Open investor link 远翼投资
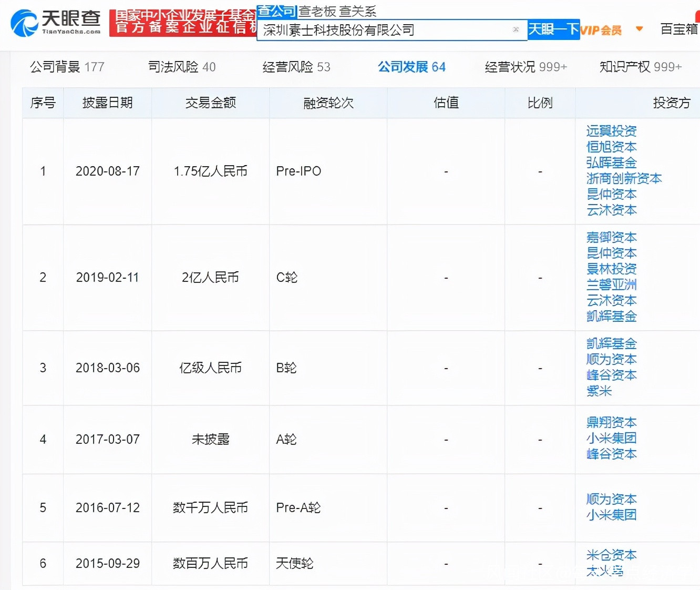Image resolution: width=700 pixels, height=590 pixels. click(611, 131)
